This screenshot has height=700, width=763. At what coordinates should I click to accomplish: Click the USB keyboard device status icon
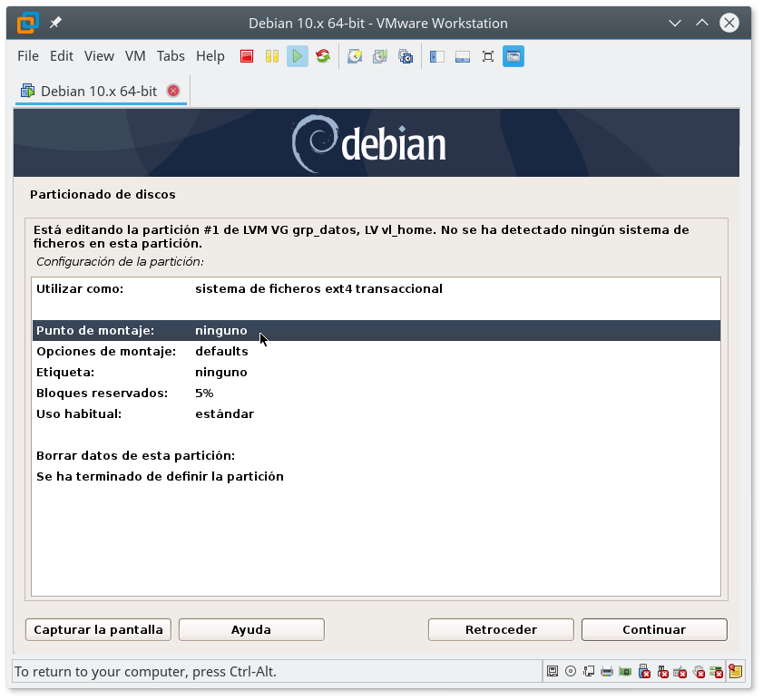(x=680, y=672)
